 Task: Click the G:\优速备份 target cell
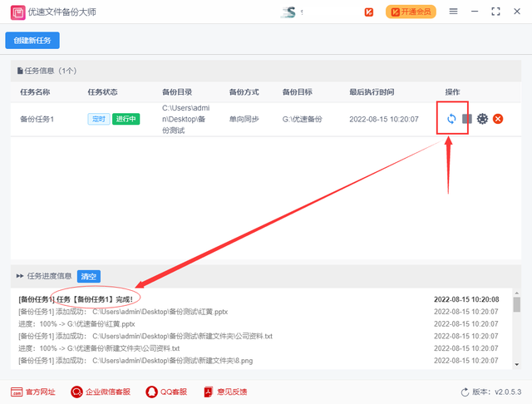302,119
